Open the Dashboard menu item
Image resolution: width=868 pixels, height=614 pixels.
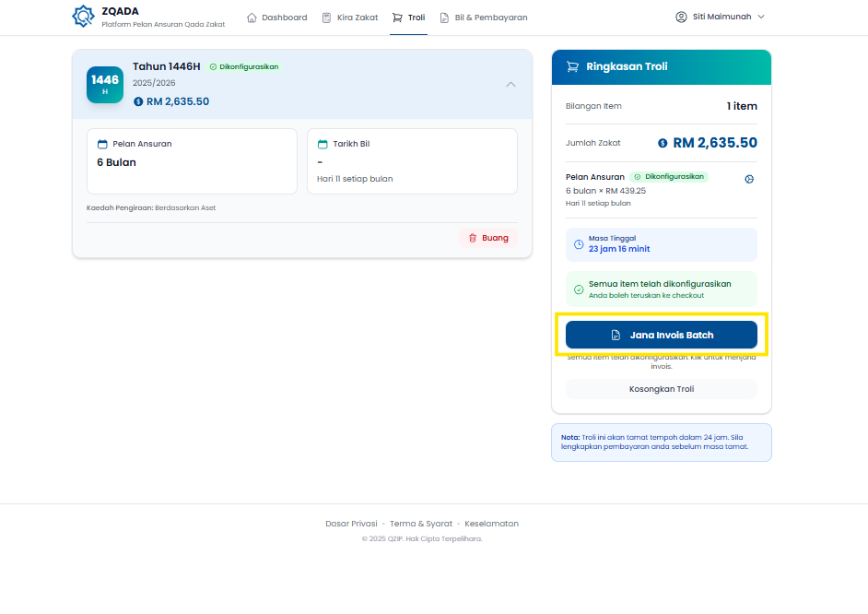tap(276, 18)
